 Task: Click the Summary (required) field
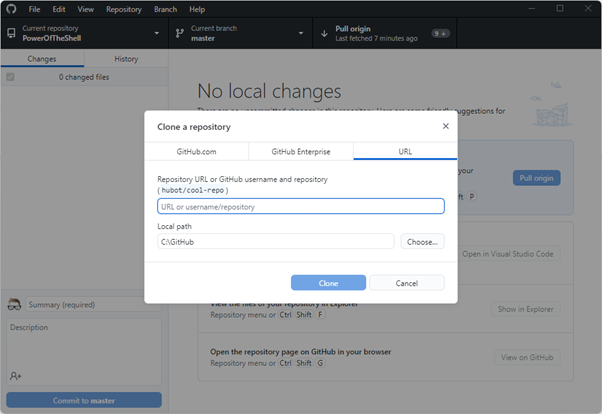coord(93,305)
